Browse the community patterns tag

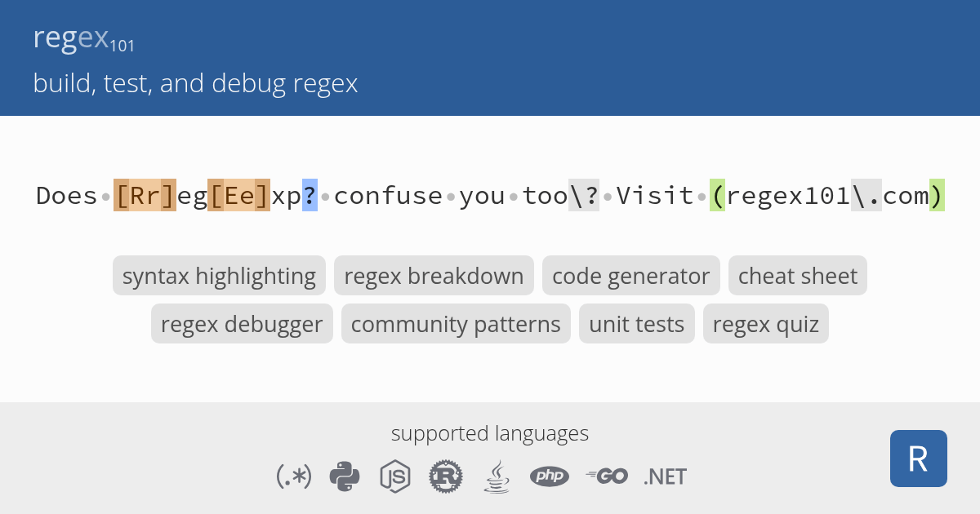456,324
